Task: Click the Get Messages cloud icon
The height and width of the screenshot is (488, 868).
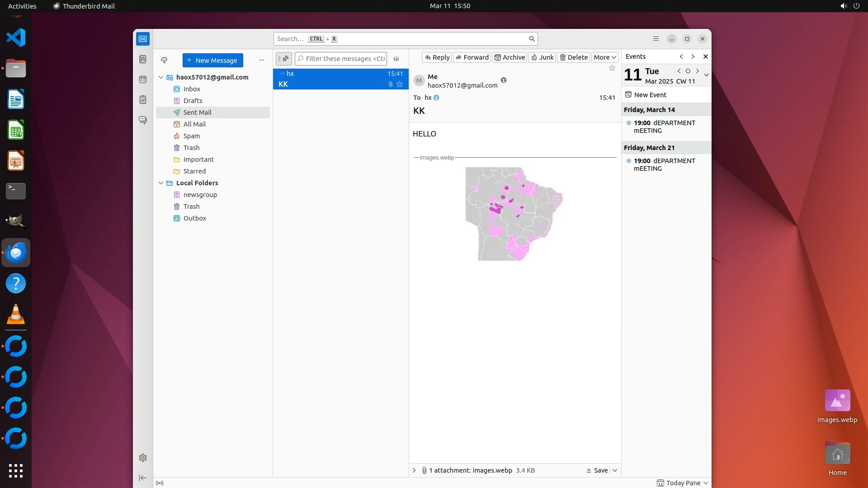Action: tap(164, 60)
